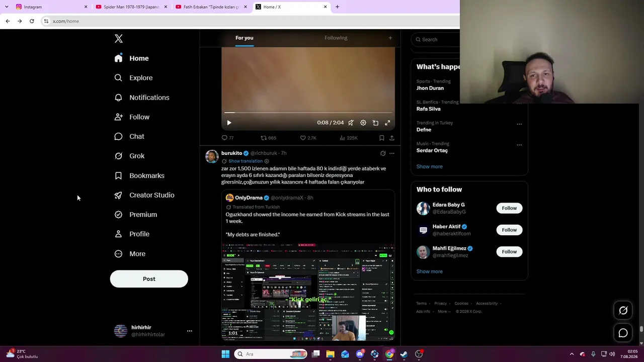Reload the x.com page
Screen dimensions: 644x362
(x=32, y=21)
